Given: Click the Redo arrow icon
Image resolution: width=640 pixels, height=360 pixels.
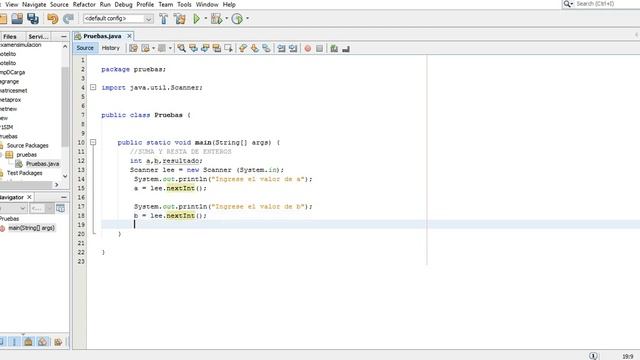Looking at the screenshot, I should pos(68,18).
